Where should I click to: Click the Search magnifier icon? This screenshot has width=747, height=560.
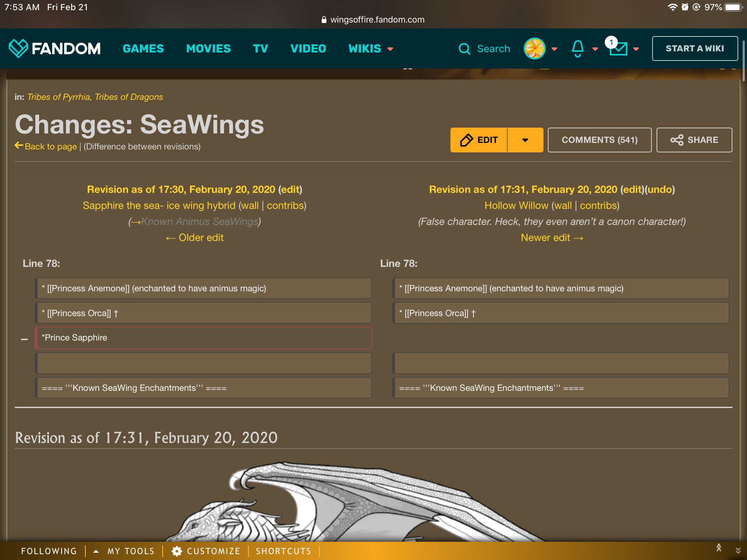[464, 48]
